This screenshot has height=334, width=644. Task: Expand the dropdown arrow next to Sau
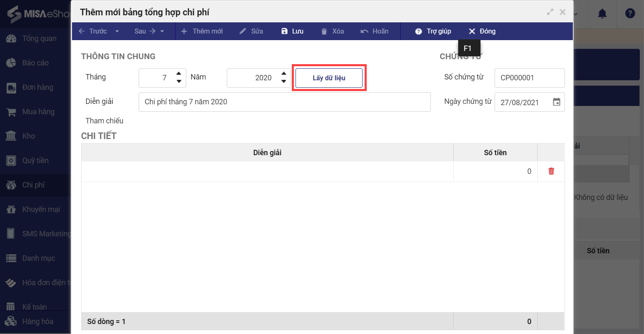(162, 31)
